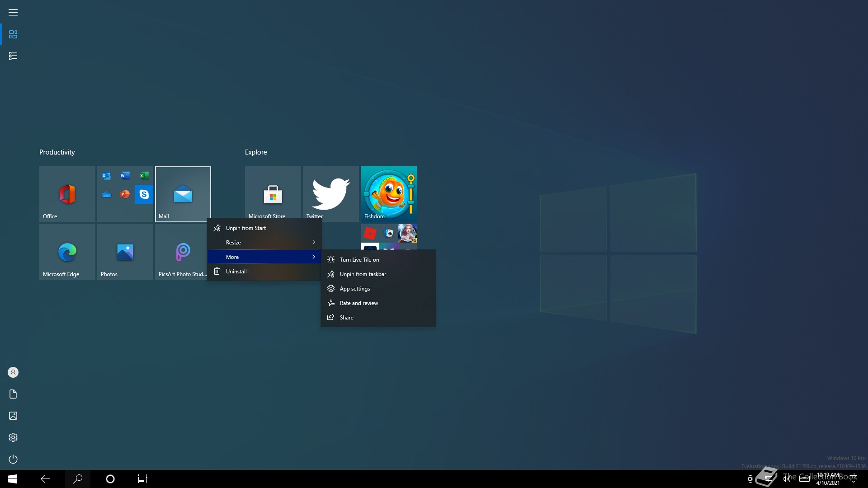Select Share in the submenu

pyautogui.click(x=378, y=318)
